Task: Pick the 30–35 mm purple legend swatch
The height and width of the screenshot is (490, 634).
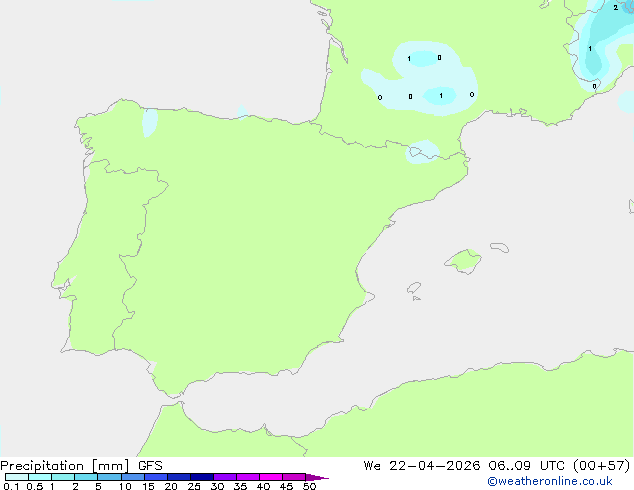Action: [225, 477]
